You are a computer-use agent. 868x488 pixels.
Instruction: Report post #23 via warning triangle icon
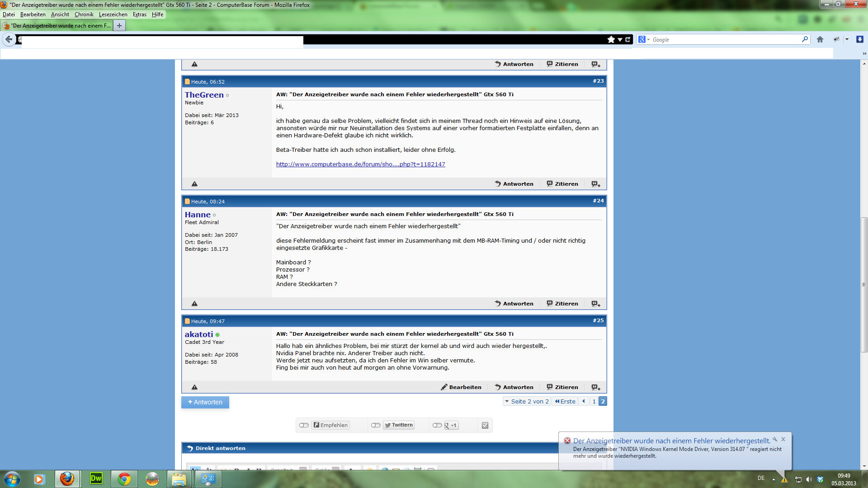coord(194,184)
